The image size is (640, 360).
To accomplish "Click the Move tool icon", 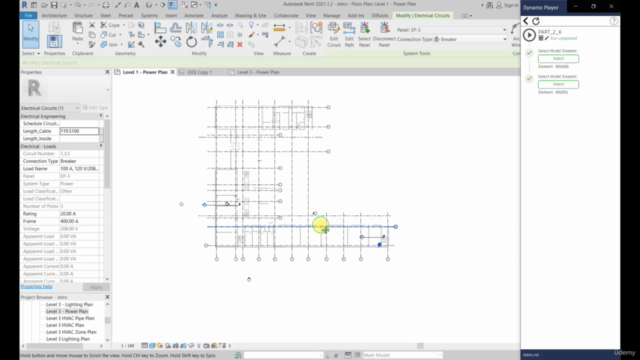I will (x=160, y=42).
